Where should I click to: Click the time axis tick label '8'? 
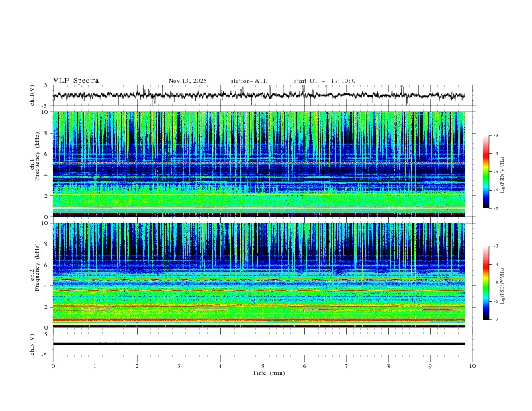(388, 366)
